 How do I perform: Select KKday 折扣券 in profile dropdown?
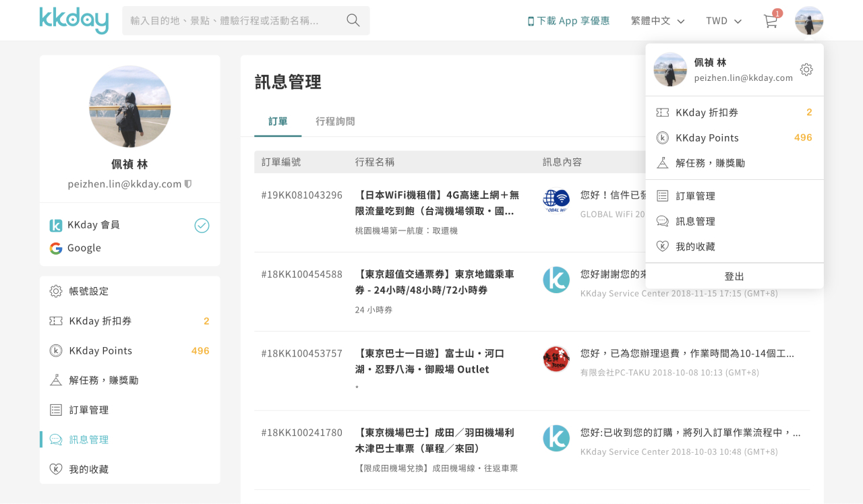[x=734, y=113]
